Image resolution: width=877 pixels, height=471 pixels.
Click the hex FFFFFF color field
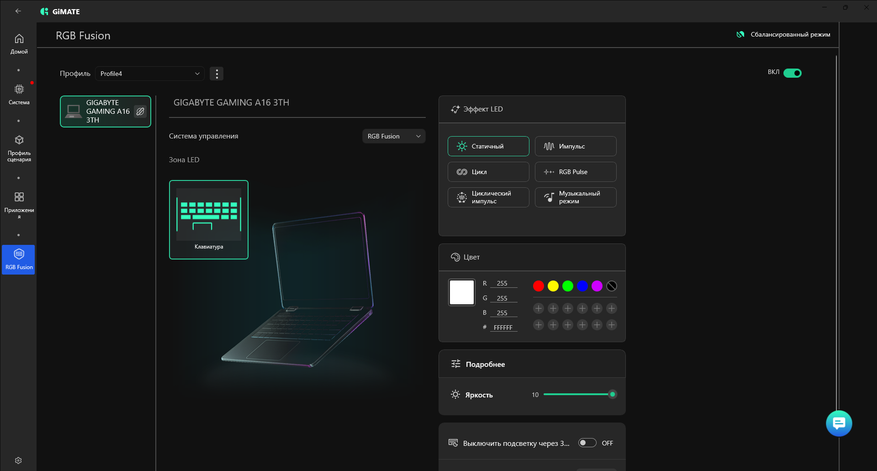pos(503,327)
